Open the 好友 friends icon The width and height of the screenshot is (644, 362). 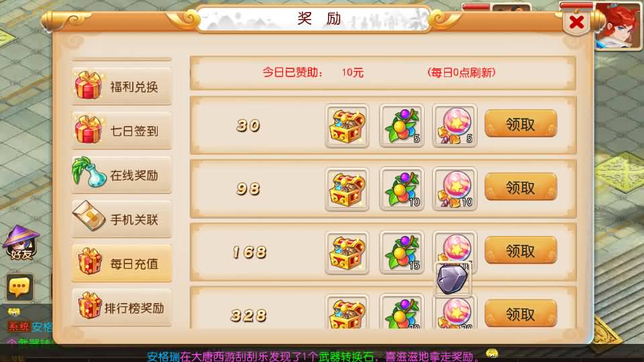[21, 243]
